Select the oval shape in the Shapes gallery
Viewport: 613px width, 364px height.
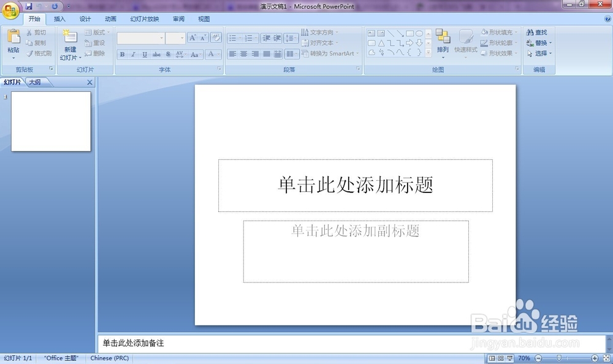tap(419, 35)
